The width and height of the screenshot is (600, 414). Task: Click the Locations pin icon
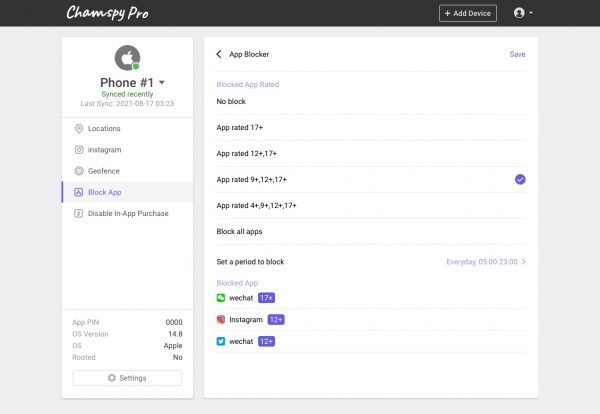click(79, 129)
